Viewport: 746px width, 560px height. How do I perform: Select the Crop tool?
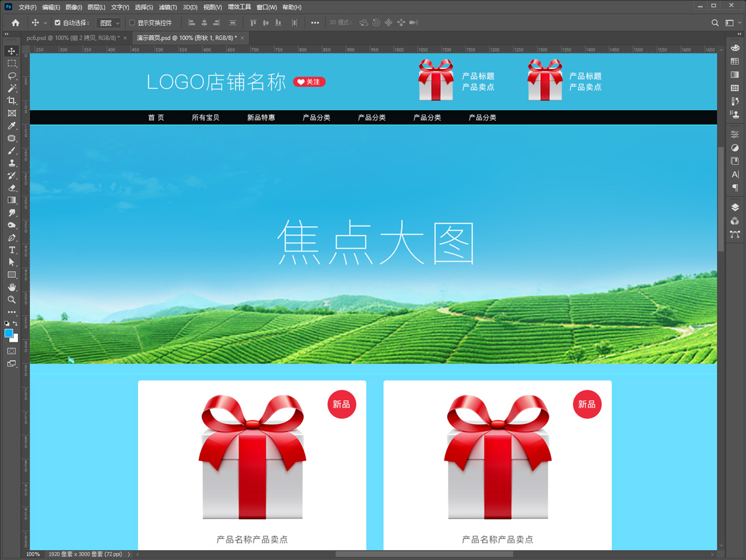[11, 101]
